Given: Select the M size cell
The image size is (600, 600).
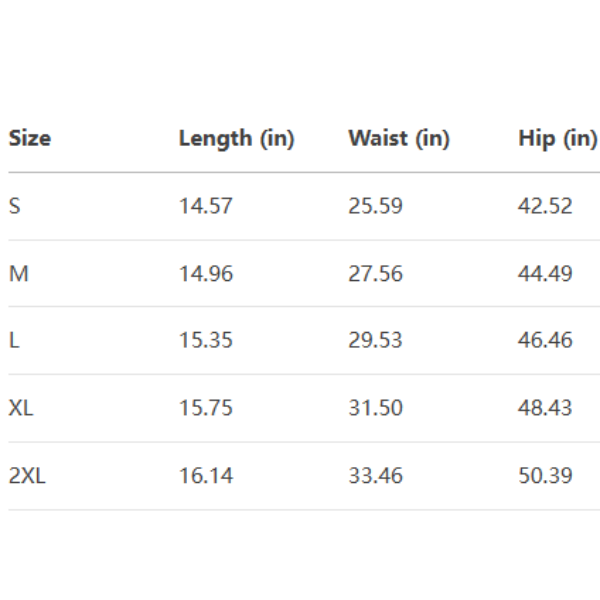Looking at the screenshot, I should pyautogui.click(x=18, y=273).
